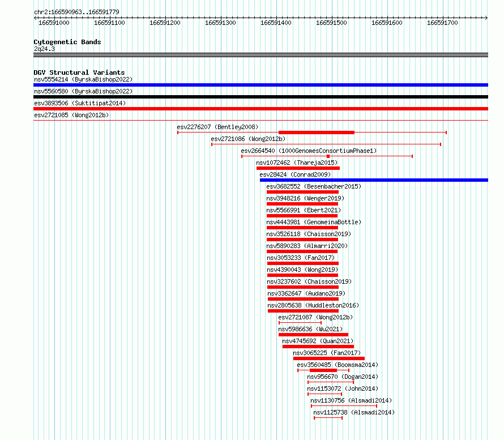Select the thick red esv3893506 bar

click(x=260, y=109)
